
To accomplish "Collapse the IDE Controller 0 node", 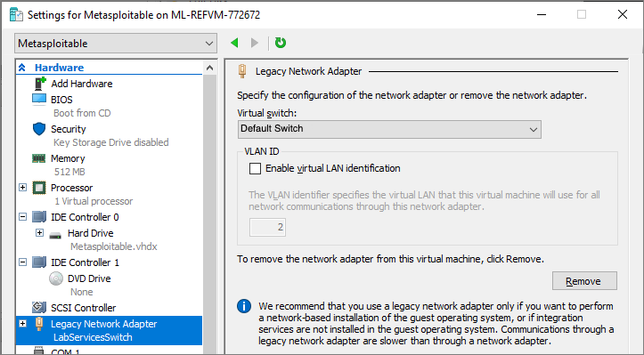I will pyautogui.click(x=23, y=217).
